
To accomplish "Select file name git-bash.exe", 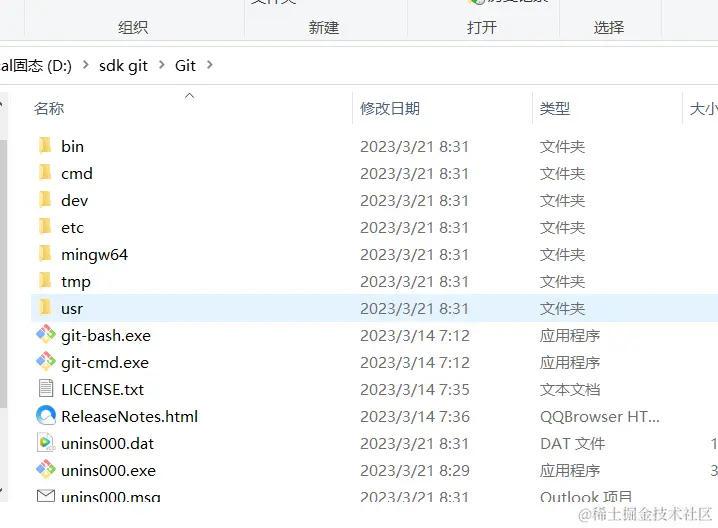I will tap(106, 336).
